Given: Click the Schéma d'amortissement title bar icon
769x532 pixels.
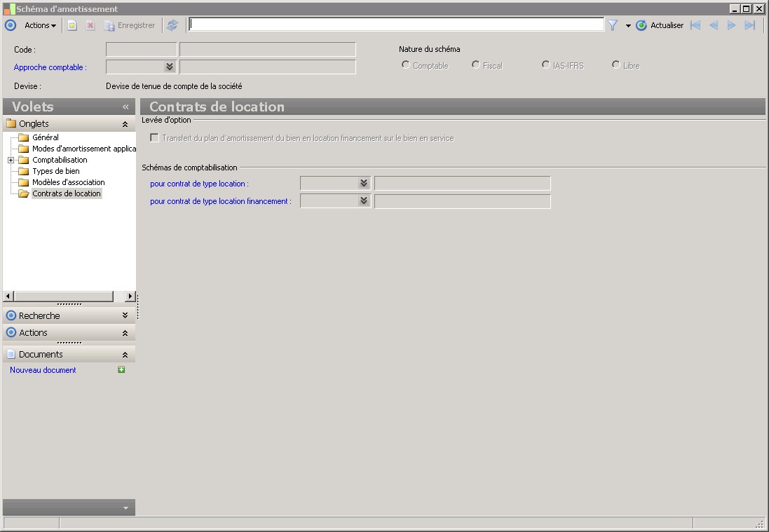Looking at the screenshot, I should (x=9, y=9).
